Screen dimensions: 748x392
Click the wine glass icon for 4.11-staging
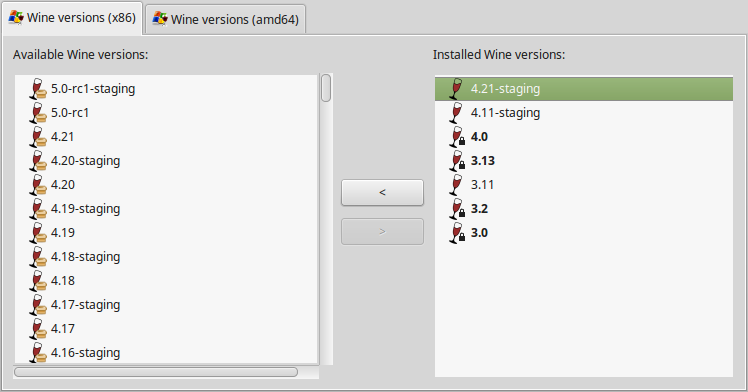[456, 113]
